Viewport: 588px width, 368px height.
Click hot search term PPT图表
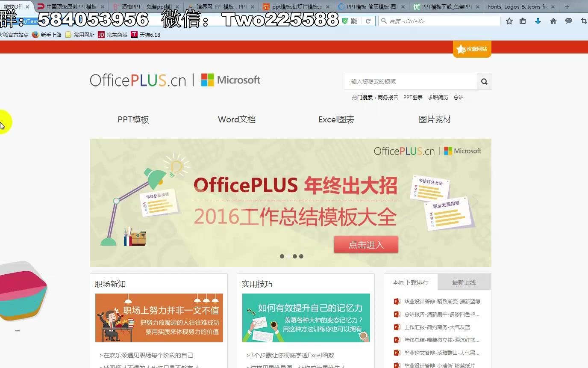coord(413,98)
